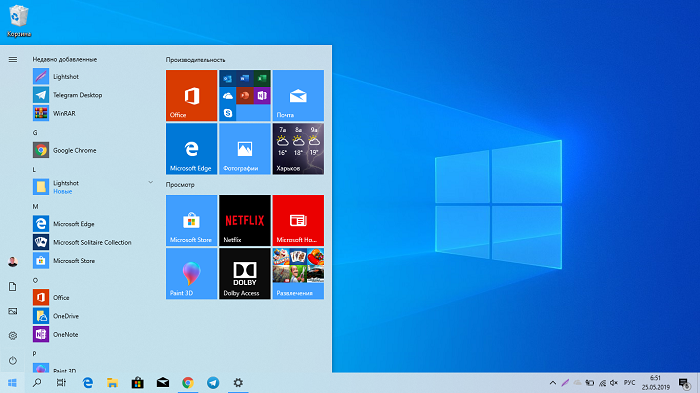
Task: Open network status in system tray
Action: click(602, 383)
